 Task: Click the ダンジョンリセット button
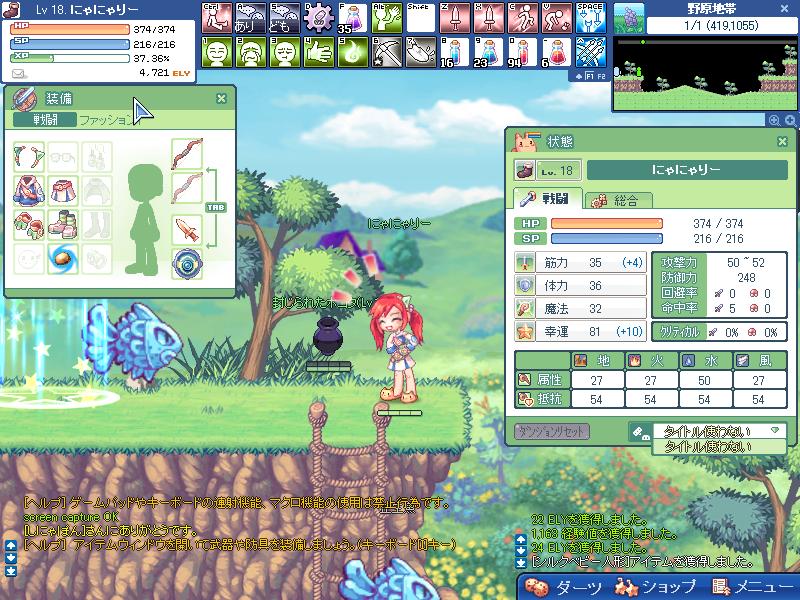tap(552, 432)
